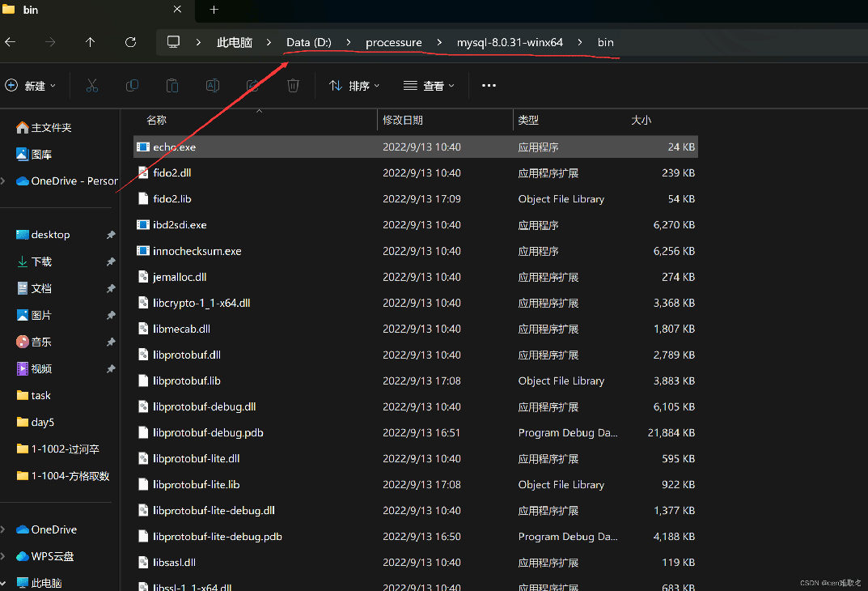Sort by 修改日期 column header
This screenshot has height=591, width=868.
click(402, 120)
